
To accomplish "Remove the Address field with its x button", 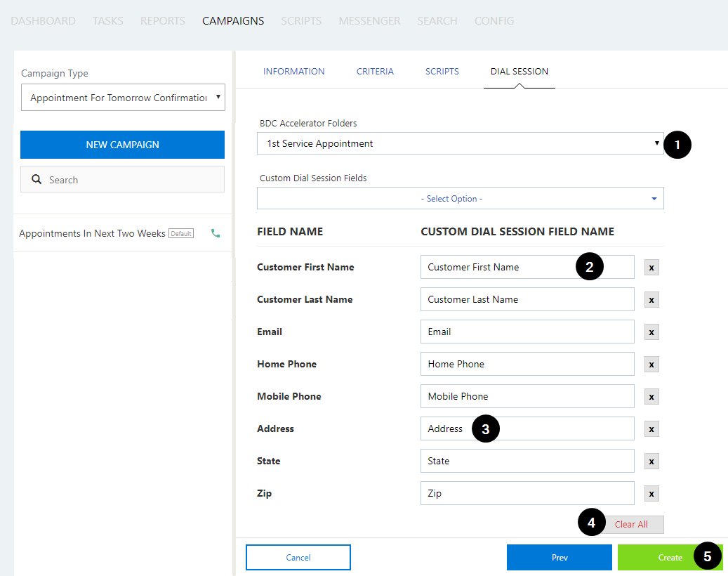I will point(651,429).
